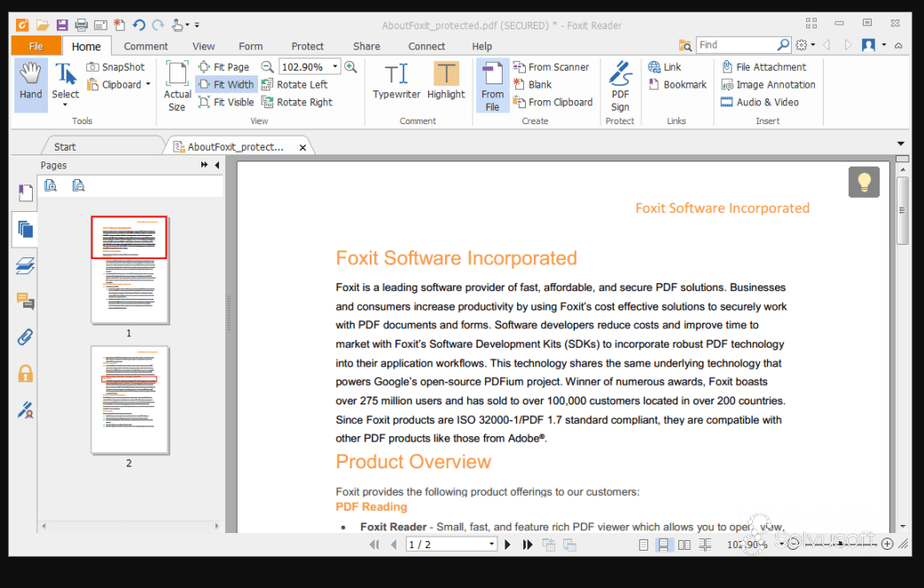Take a SnapShot of the page
The image size is (924, 588).
115,67
